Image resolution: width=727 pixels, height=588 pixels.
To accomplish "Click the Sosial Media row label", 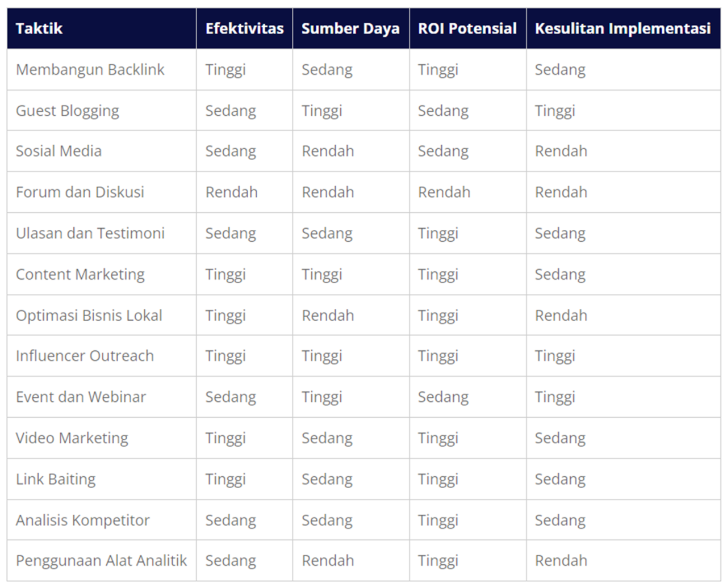I will coord(59,151).
